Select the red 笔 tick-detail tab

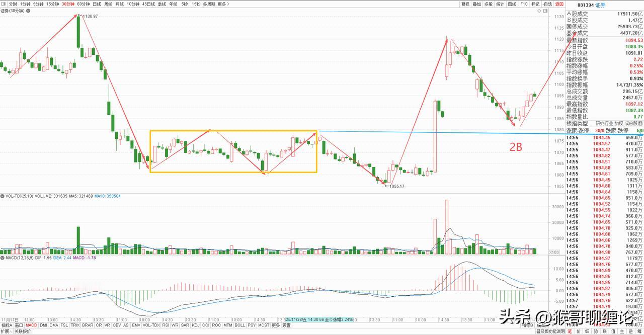pos(570,331)
